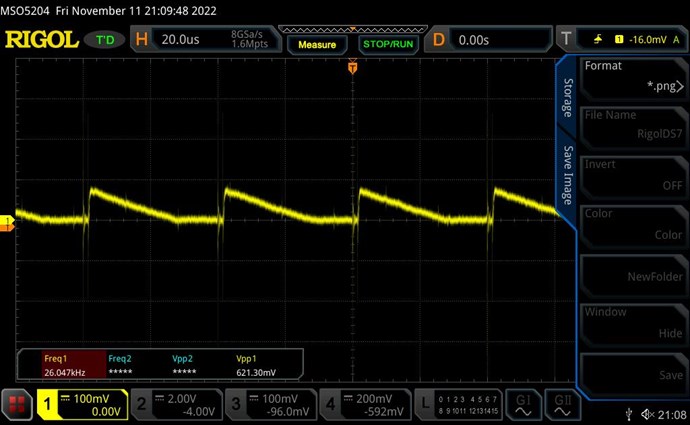Click the Save Image side tab
This screenshot has width=690, height=425.
click(x=568, y=175)
